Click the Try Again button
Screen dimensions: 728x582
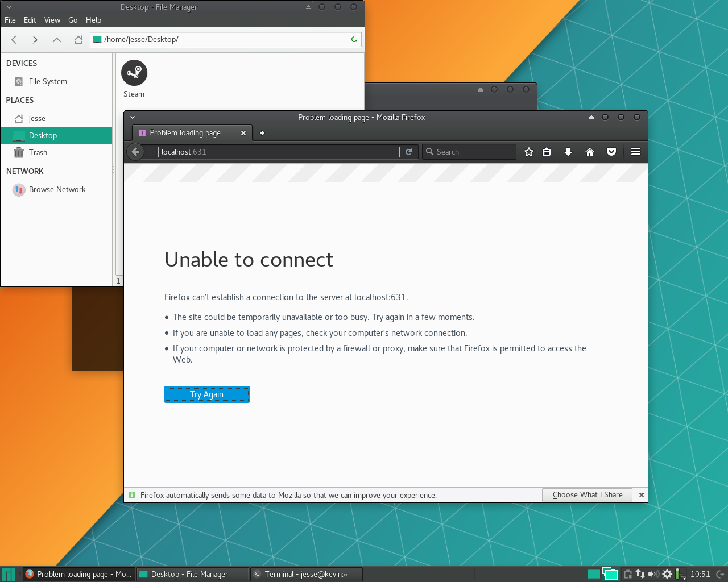coord(207,394)
